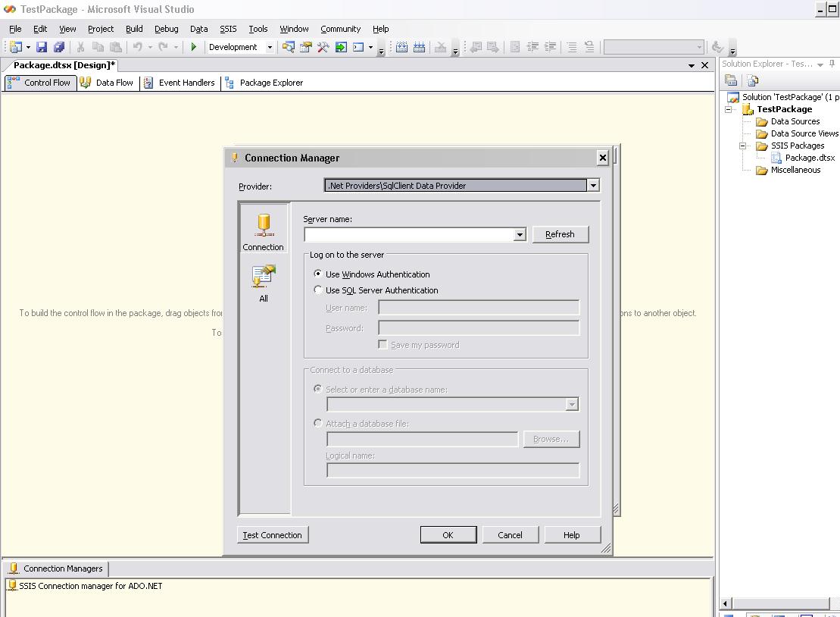Click the Save toolbar icon
Screen dimensions: 840x617
click(42, 47)
